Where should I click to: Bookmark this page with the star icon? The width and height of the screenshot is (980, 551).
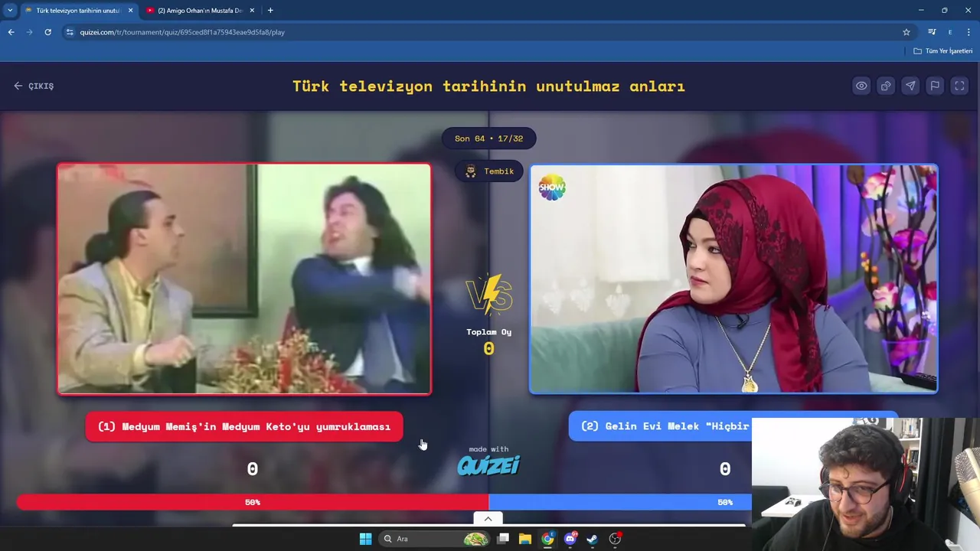(x=906, y=32)
